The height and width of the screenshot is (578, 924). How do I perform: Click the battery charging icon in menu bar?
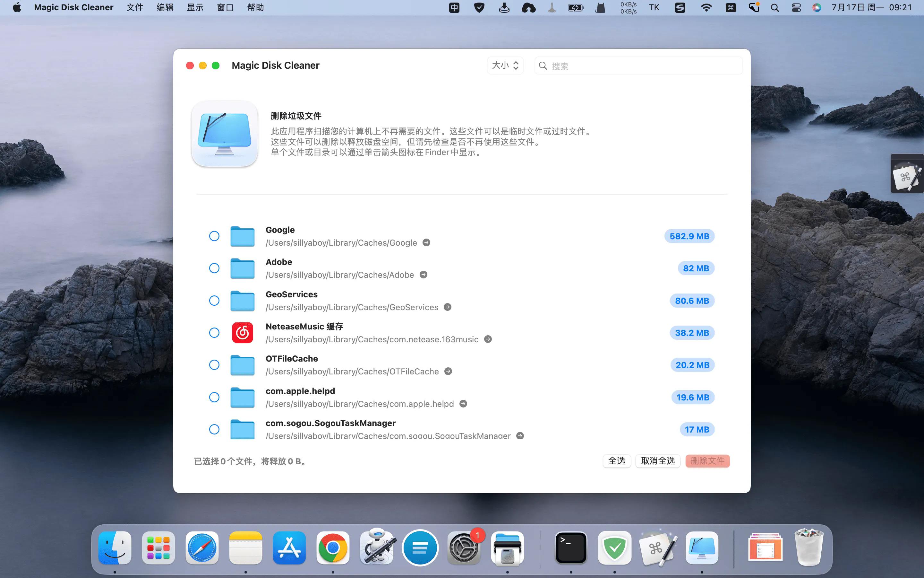pyautogui.click(x=576, y=8)
